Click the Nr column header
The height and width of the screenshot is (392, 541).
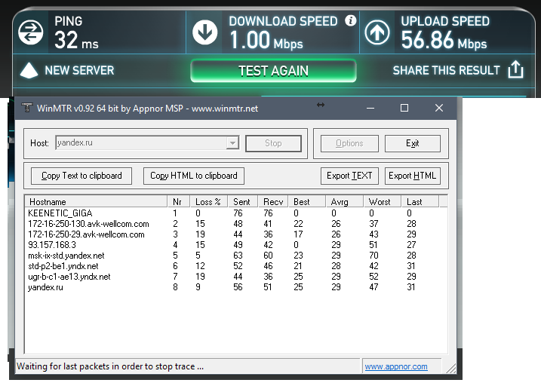click(178, 201)
